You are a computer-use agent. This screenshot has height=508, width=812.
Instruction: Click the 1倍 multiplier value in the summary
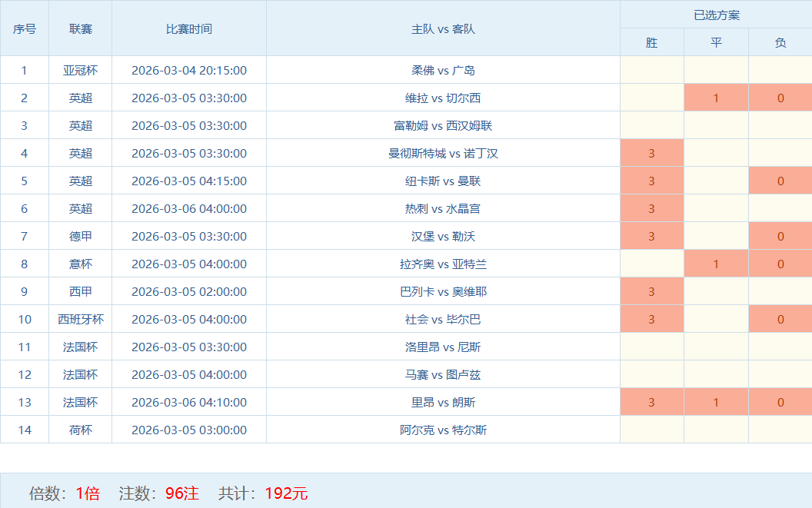88,493
